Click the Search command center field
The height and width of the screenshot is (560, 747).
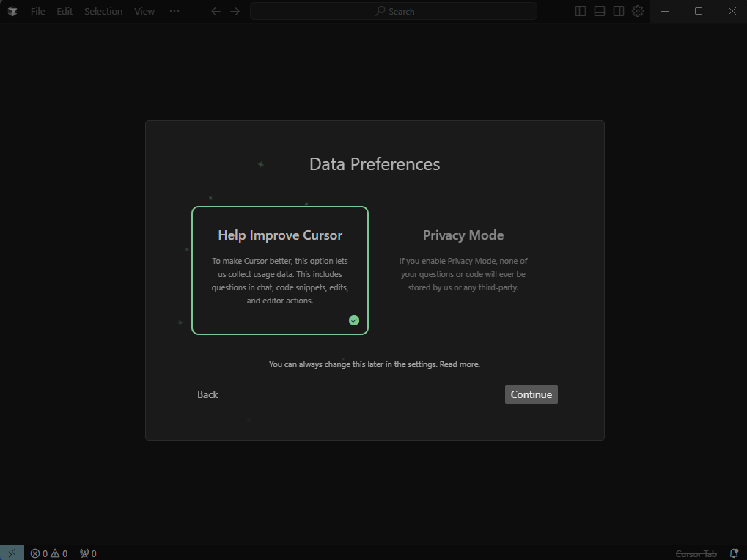coord(394,11)
